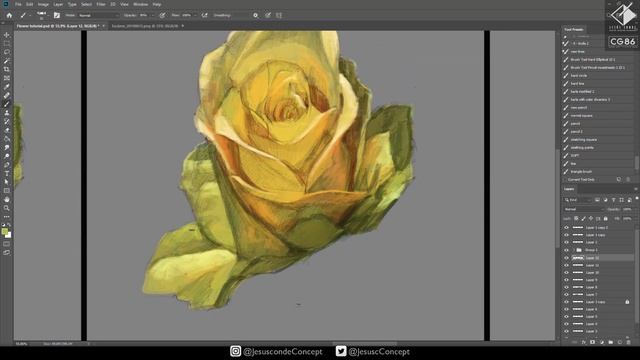Open the layer blend mode dropdown

(583, 209)
